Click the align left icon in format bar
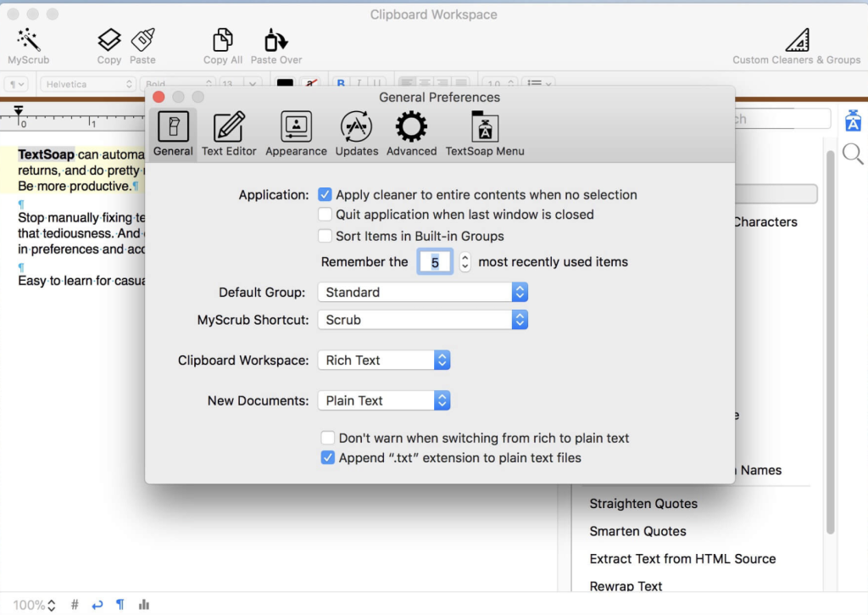Screen dimensions: 868x615 click(x=407, y=84)
